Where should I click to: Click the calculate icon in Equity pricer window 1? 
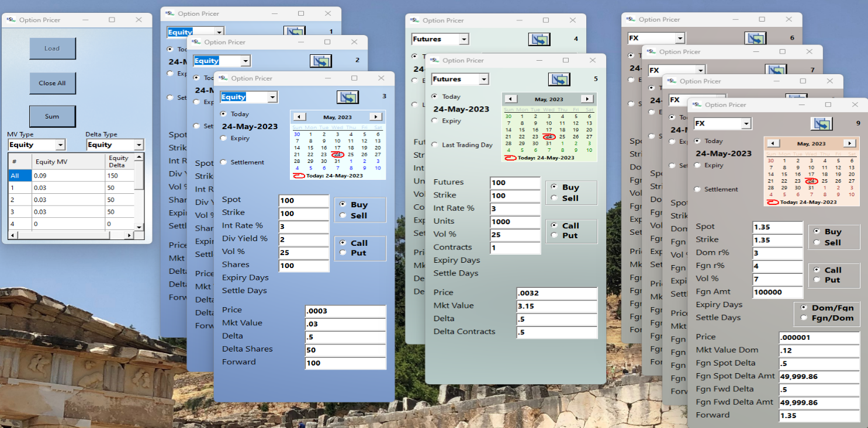(295, 32)
